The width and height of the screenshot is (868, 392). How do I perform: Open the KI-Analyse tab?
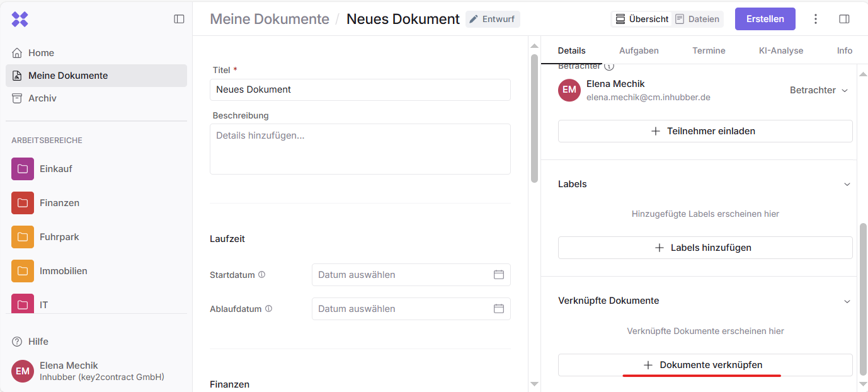click(x=780, y=50)
